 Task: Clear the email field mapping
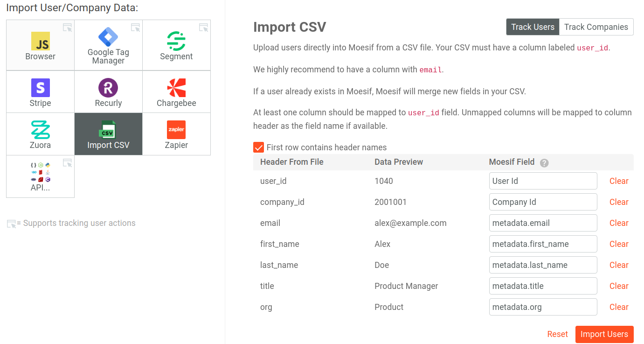[x=619, y=223]
